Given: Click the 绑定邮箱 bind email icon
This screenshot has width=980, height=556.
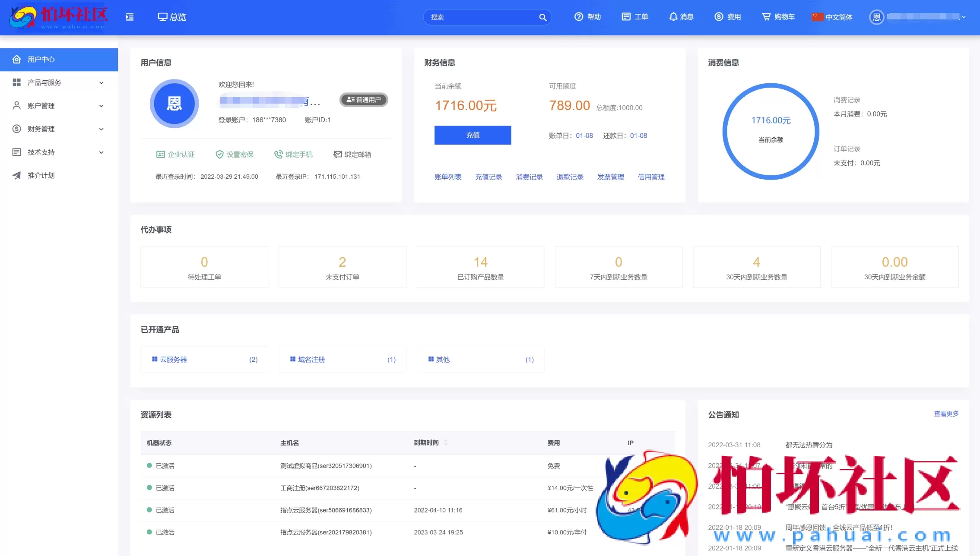Looking at the screenshot, I should [337, 154].
